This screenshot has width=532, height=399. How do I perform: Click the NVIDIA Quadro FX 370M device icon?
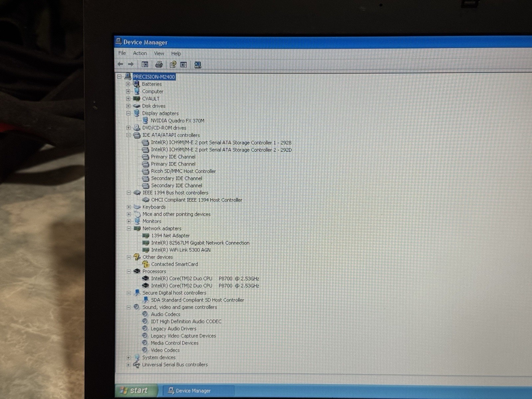[145, 120]
